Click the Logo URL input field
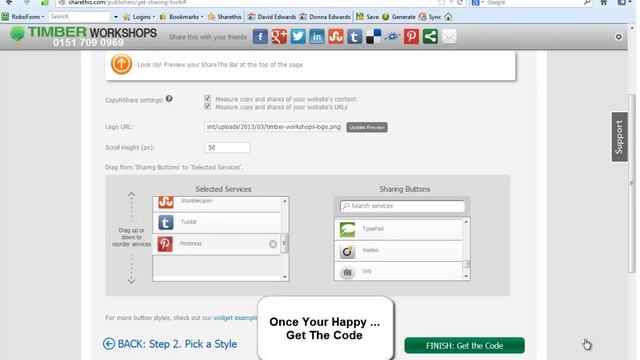 click(x=273, y=127)
